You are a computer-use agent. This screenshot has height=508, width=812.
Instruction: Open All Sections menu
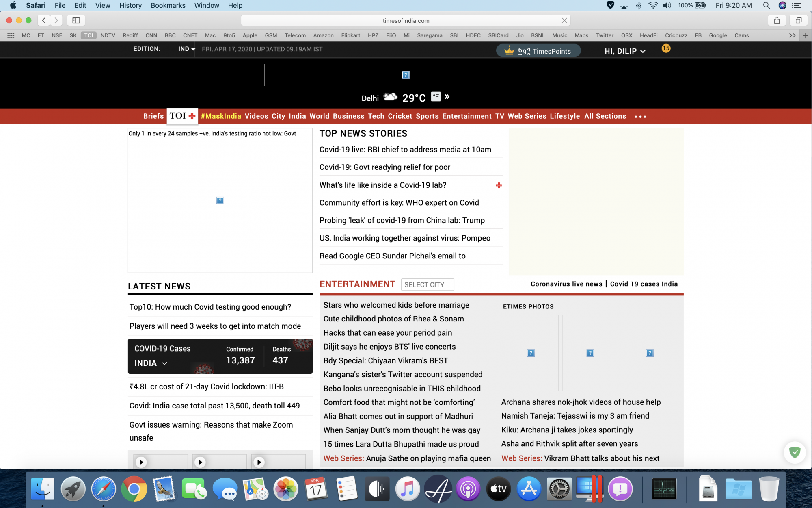tap(605, 116)
